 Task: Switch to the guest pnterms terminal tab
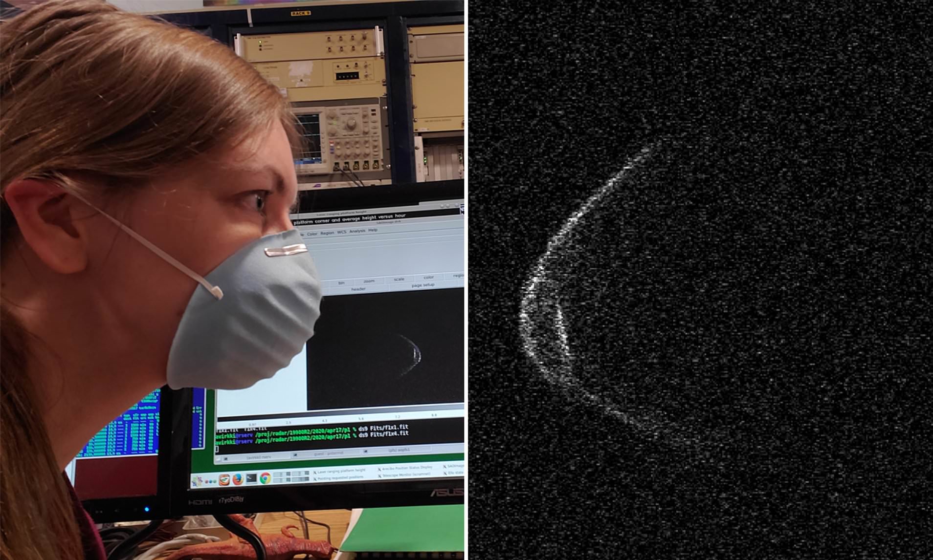click(328, 453)
